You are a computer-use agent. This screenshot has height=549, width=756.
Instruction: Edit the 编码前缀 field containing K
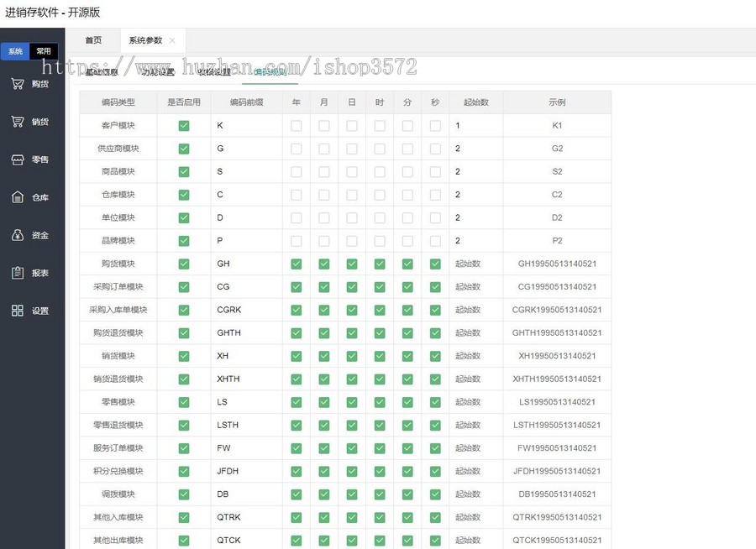click(246, 125)
